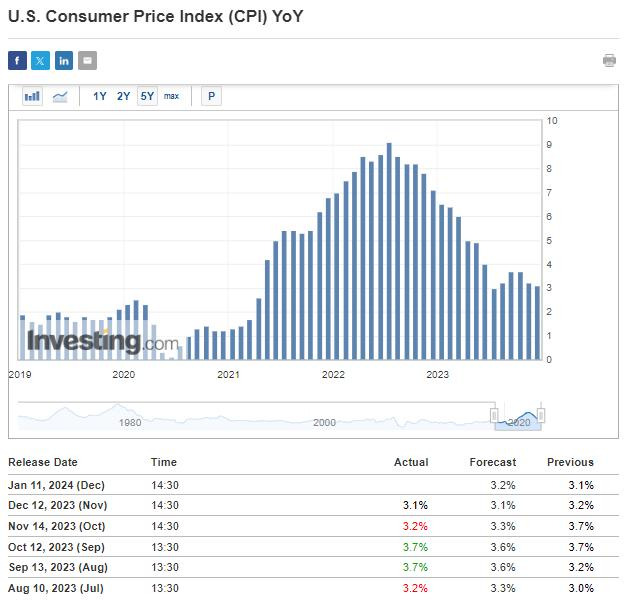Screen dimensions: 626x613
Task: Switch to line chart view icon
Action: 60,96
